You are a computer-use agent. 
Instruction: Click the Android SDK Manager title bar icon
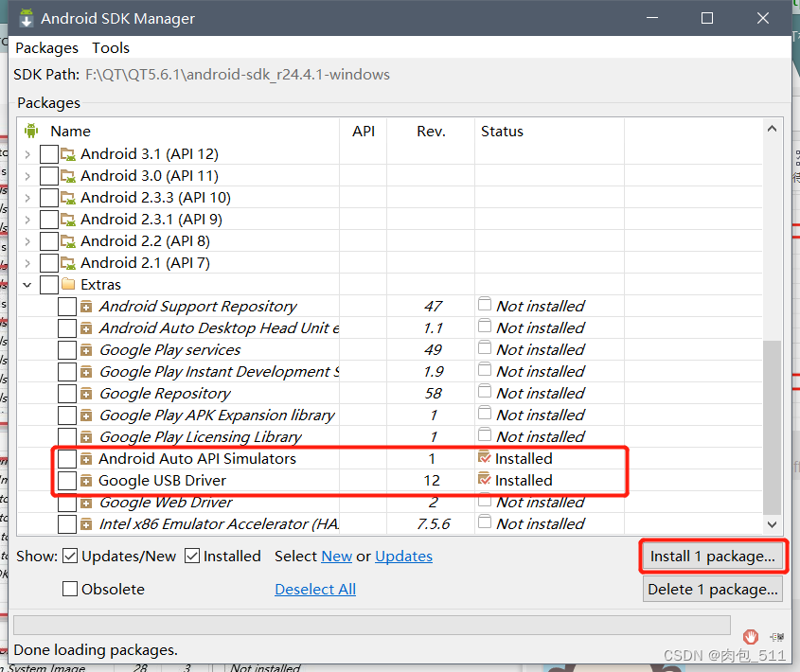[27, 18]
